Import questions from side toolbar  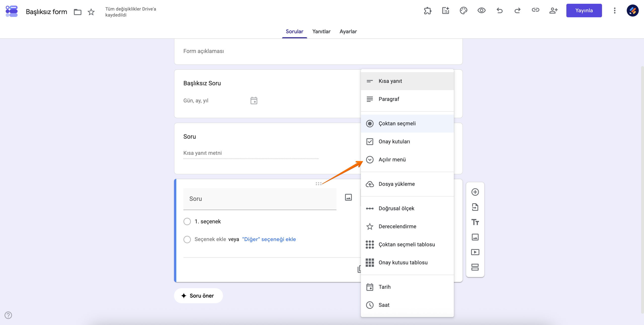pos(475,207)
